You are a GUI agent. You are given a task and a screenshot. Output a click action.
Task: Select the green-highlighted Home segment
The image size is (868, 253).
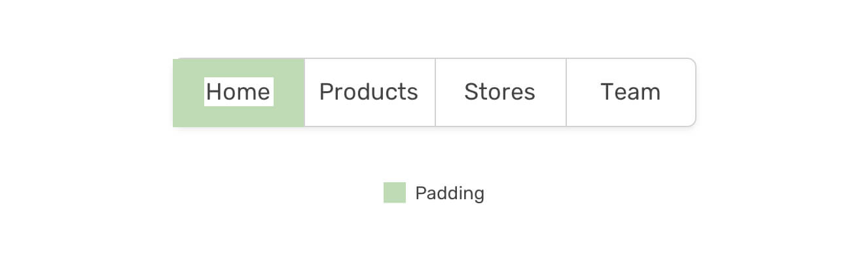click(238, 92)
